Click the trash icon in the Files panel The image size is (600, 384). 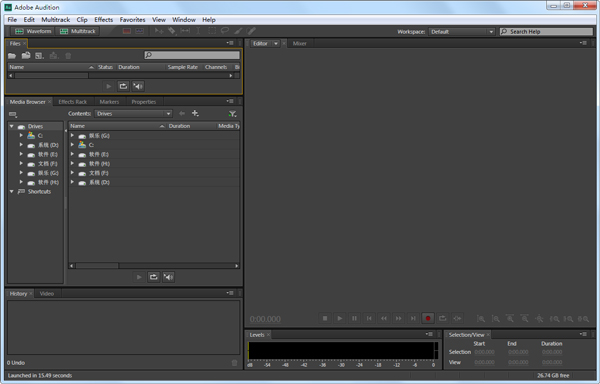pos(68,56)
